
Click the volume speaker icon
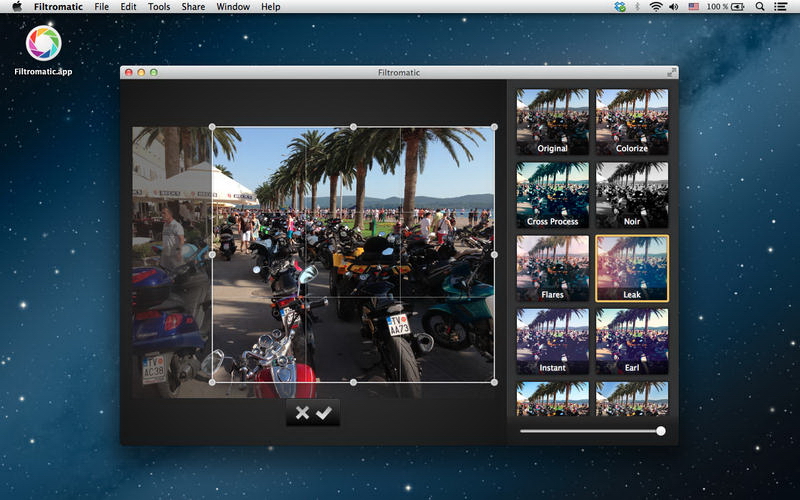[675, 7]
